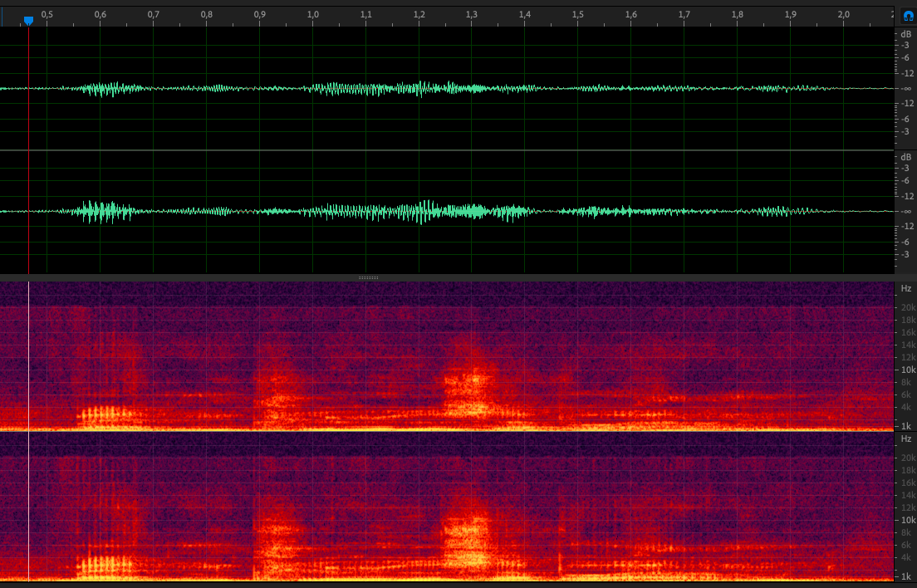Click the 1,2 mark on the time ruler

click(x=419, y=15)
